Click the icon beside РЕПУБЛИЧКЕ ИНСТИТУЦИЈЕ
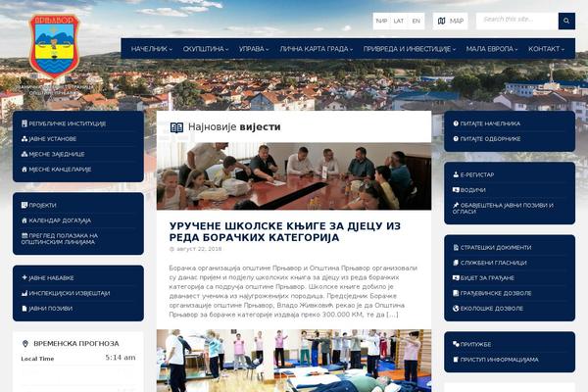 pos(24,123)
